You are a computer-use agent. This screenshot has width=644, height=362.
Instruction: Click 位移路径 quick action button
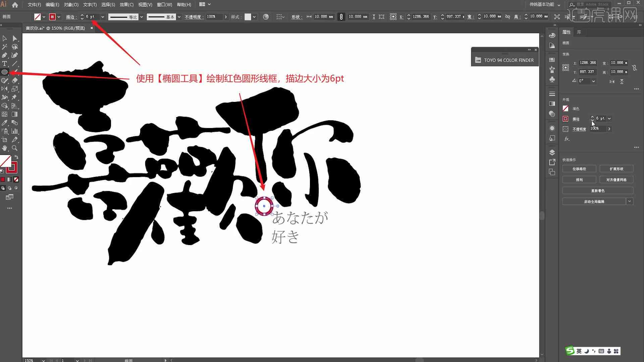579,168
